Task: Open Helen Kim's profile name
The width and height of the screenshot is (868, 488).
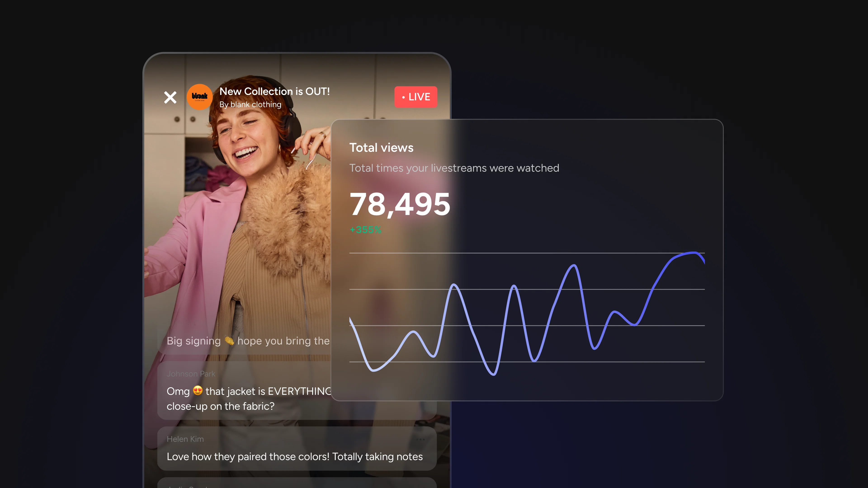Action: pyautogui.click(x=185, y=439)
